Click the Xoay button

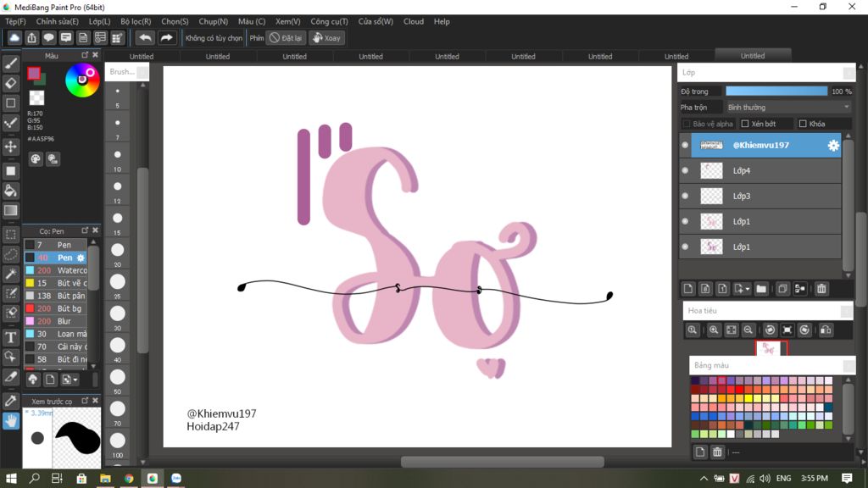[326, 38]
